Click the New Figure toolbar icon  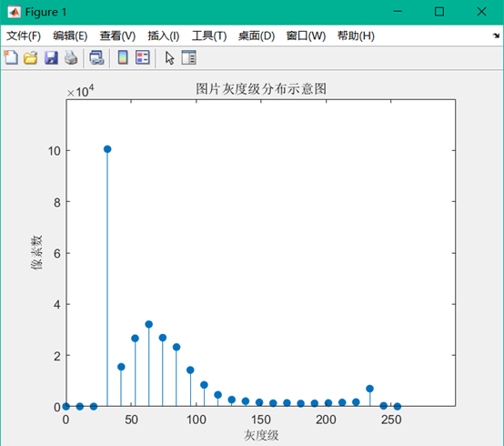(11, 58)
